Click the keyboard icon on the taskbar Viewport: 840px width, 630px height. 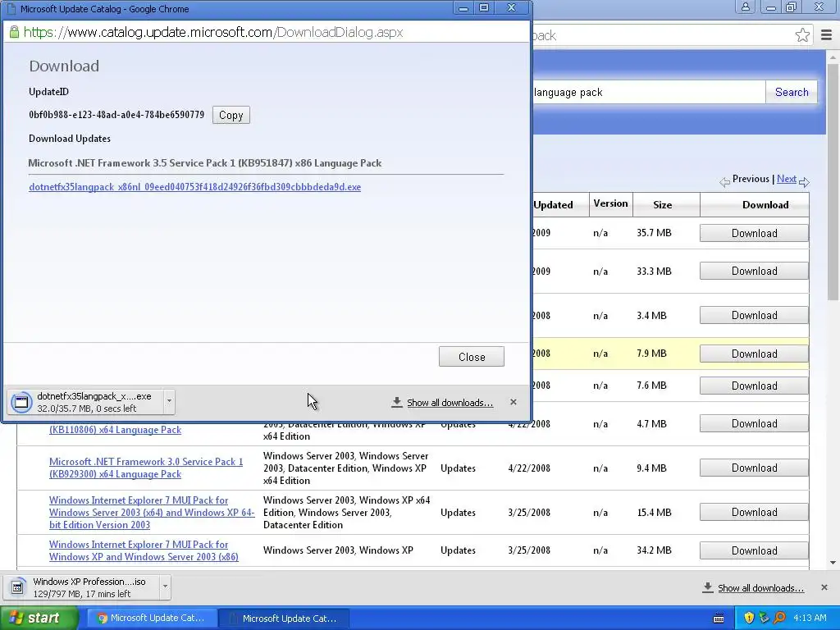tap(719, 619)
